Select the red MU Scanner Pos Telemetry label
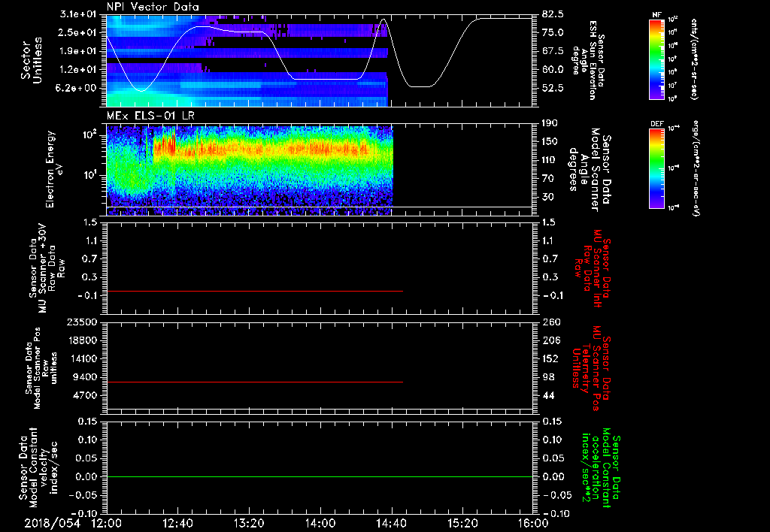Viewport: 770px width, 532px height. click(x=591, y=368)
